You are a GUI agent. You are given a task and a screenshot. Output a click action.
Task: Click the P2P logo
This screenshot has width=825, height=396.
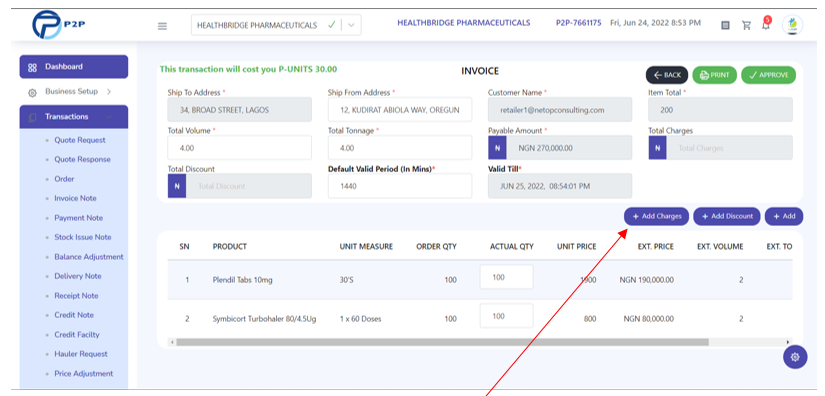click(54, 25)
